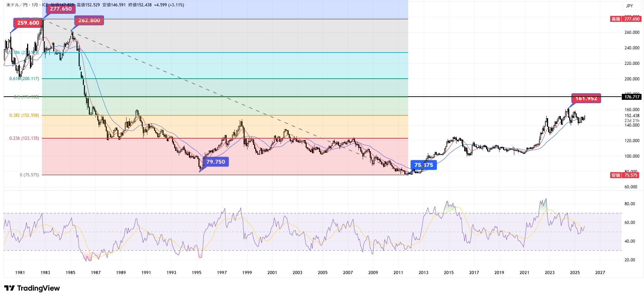Click the 0.618 (200.117) Fibonacci level label

pos(24,79)
